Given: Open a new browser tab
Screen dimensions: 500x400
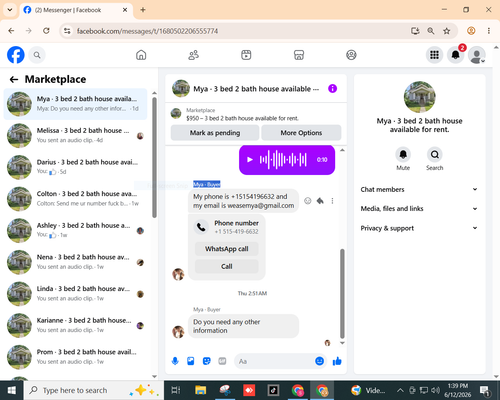Looking at the screenshot, I should point(143,10).
